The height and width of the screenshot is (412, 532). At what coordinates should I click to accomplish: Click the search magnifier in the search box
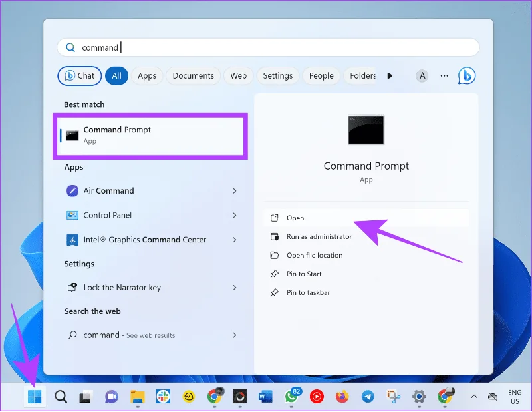(x=70, y=47)
